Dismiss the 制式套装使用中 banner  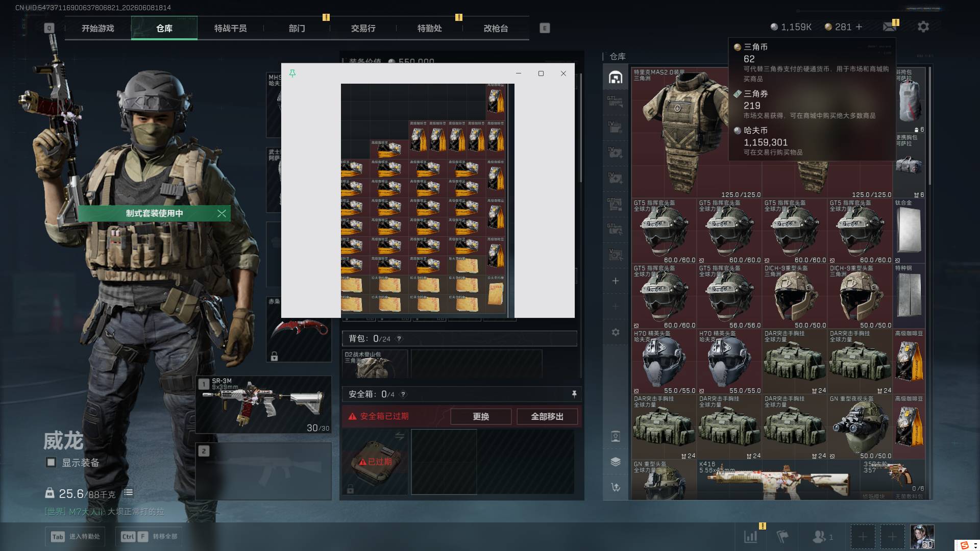click(x=222, y=213)
